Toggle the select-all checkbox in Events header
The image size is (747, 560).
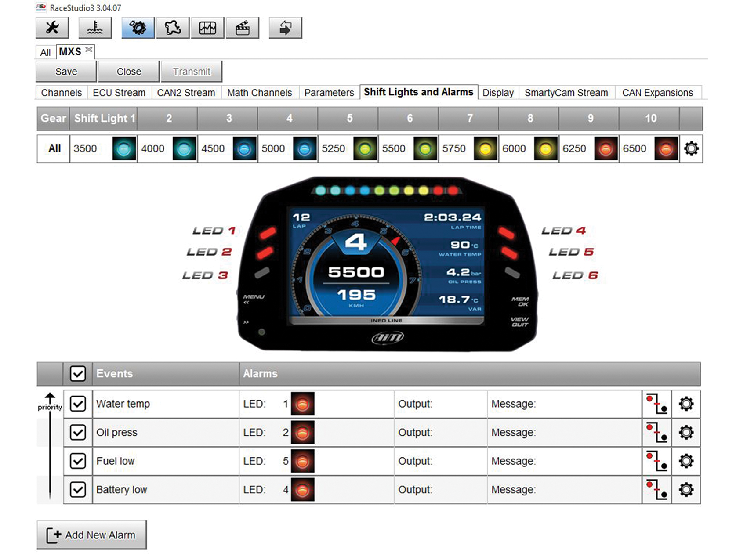78,374
